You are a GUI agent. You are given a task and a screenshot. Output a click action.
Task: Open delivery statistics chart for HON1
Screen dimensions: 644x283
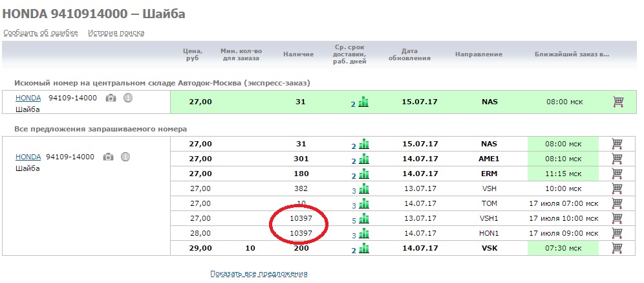click(364, 234)
